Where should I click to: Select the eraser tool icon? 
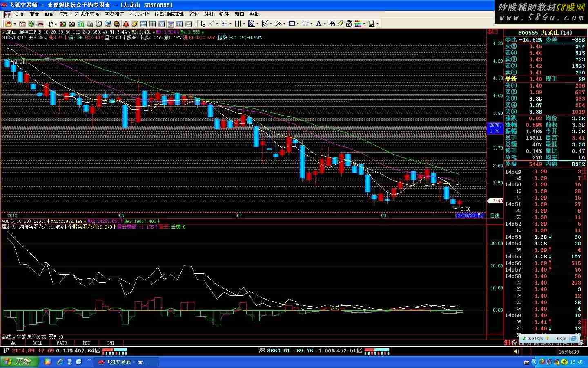(x=340, y=24)
